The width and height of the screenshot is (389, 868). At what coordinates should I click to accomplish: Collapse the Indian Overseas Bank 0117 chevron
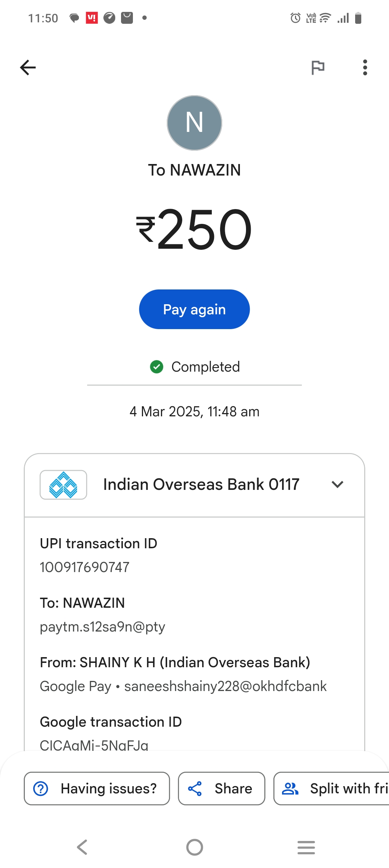(x=337, y=484)
